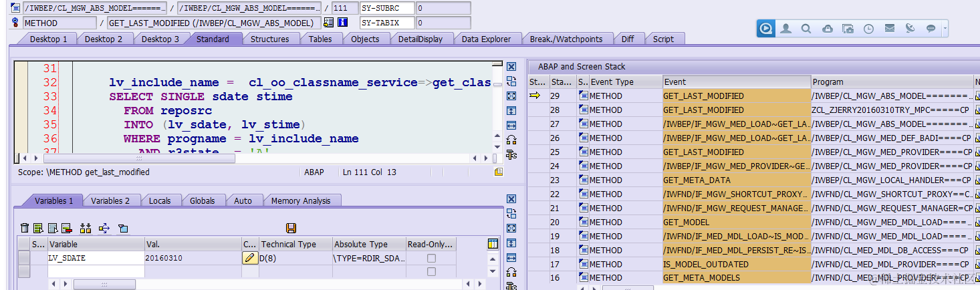Click the Program column header in stack
The height and width of the screenshot is (290, 980).
(892, 82)
